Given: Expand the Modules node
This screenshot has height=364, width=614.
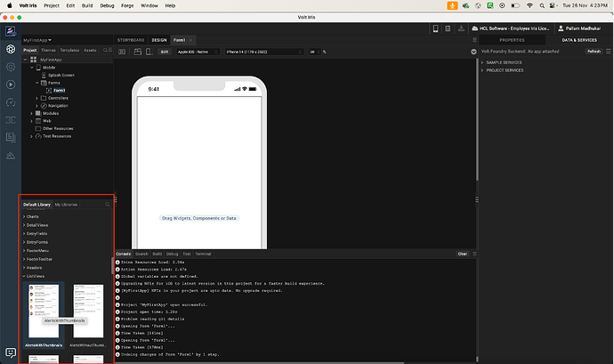Looking at the screenshot, I should [32, 113].
